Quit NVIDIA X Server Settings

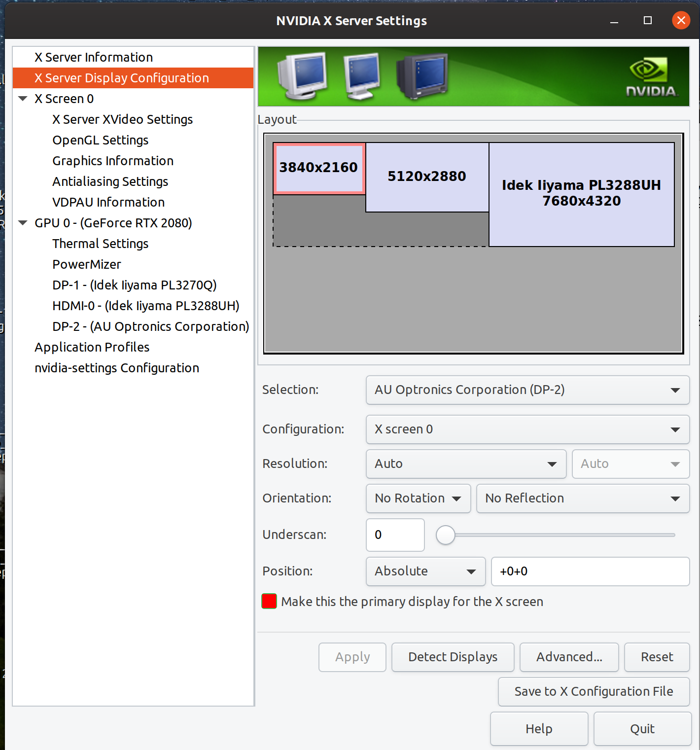click(643, 729)
